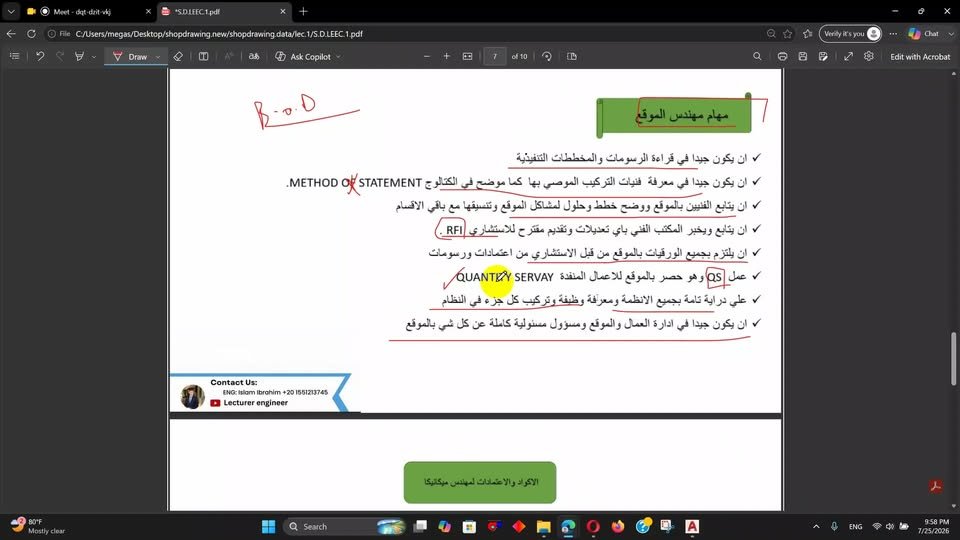Open Opera browser from the taskbar

click(x=593, y=527)
